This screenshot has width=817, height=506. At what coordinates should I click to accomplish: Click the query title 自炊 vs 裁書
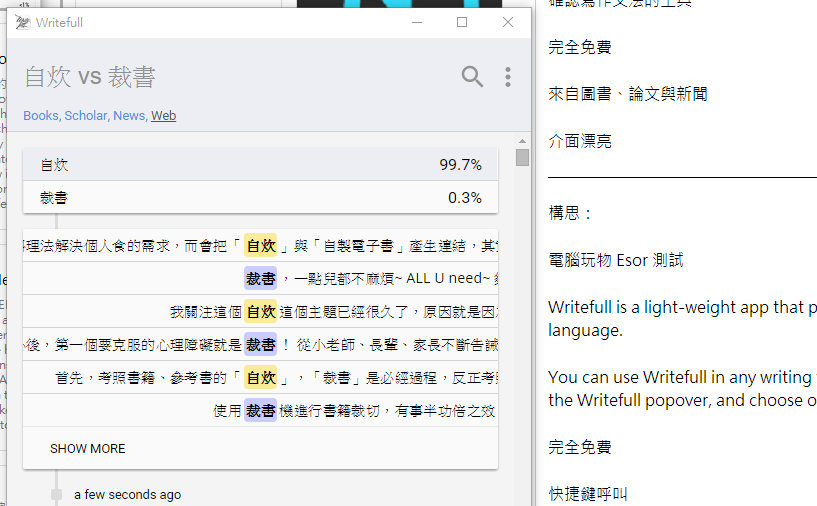coord(90,77)
